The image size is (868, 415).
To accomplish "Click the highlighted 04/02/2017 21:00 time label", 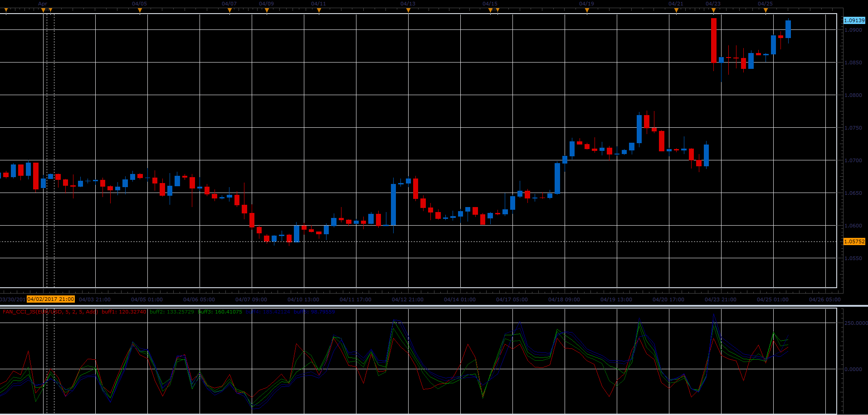I will [51, 299].
